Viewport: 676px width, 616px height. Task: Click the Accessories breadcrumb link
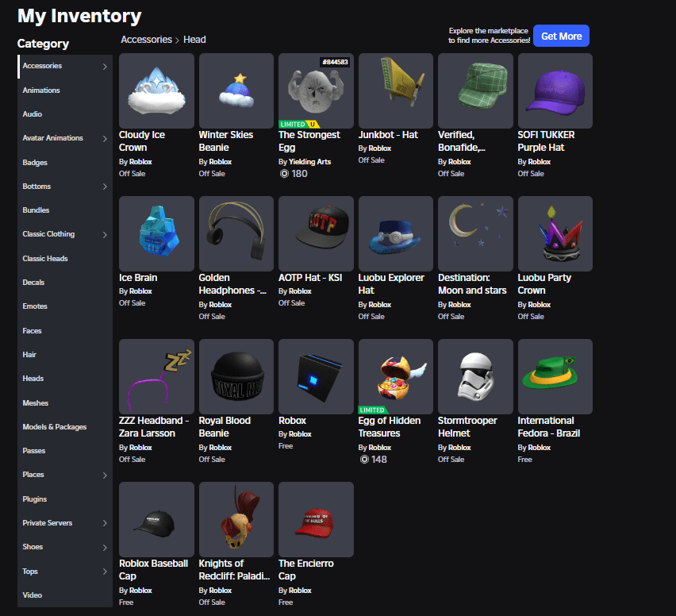point(147,39)
